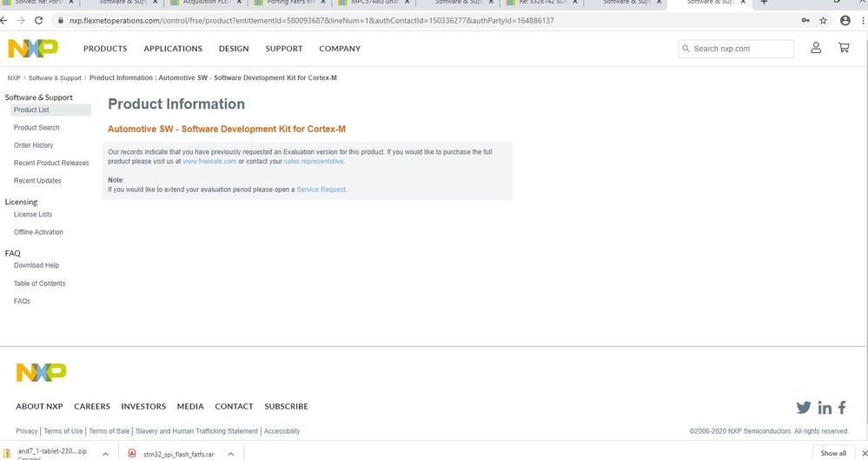868x460 pixels.
Task: Click Software & Support breadcrumb link
Action: pos(55,78)
